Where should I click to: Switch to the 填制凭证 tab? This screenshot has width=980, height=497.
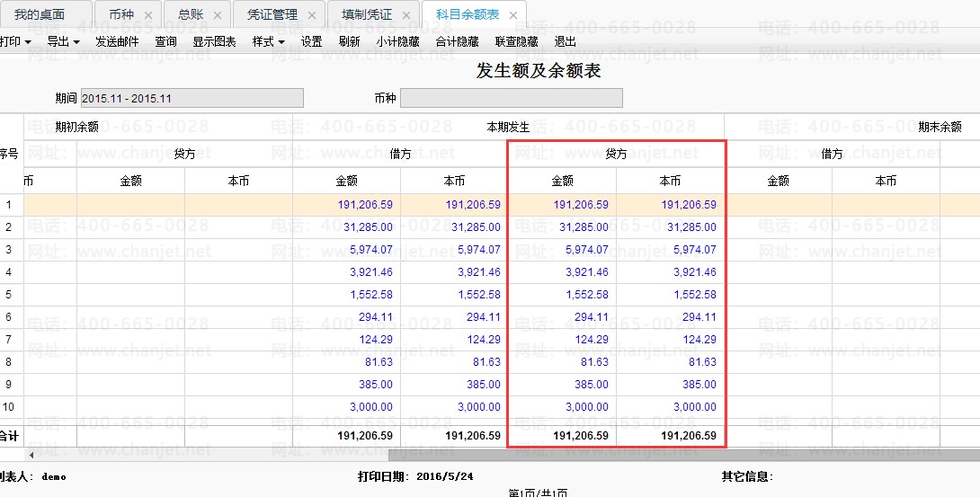tap(367, 15)
